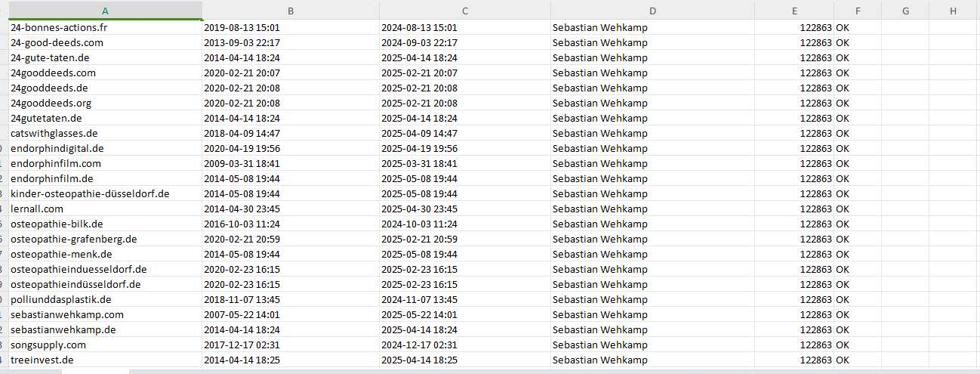Select column F header
980x374 pixels.
click(x=858, y=11)
